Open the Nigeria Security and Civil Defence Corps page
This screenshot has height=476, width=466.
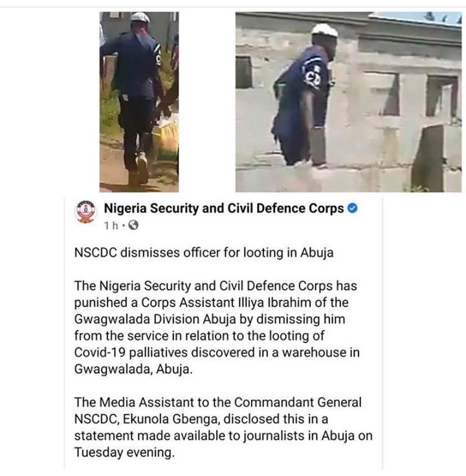click(224, 209)
